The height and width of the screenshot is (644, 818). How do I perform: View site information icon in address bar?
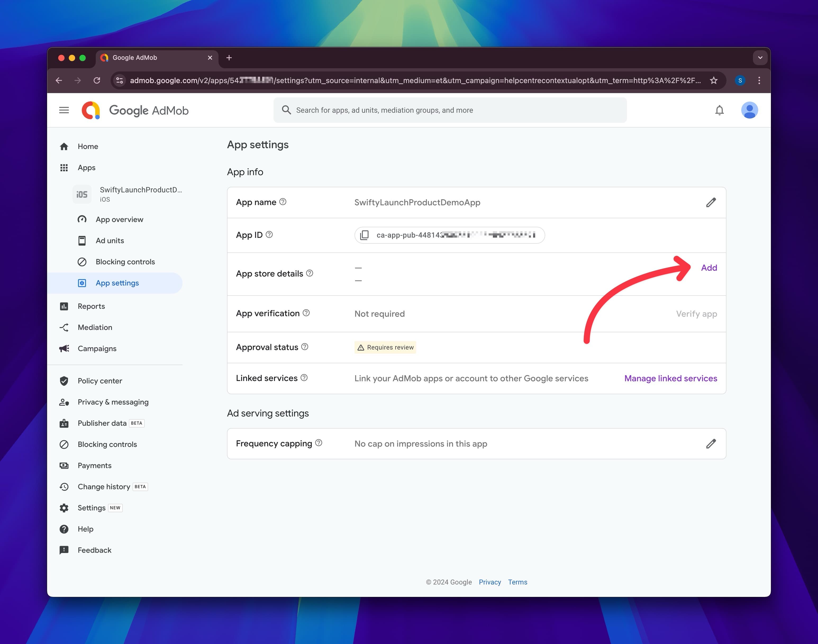(120, 80)
